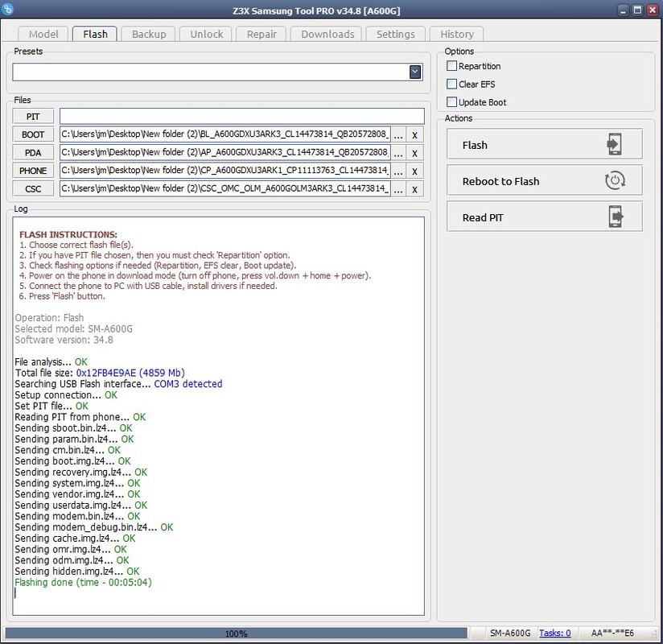Minimize the Z3X Samsung Tool window
The image size is (663, 644).
click(623, 10)
